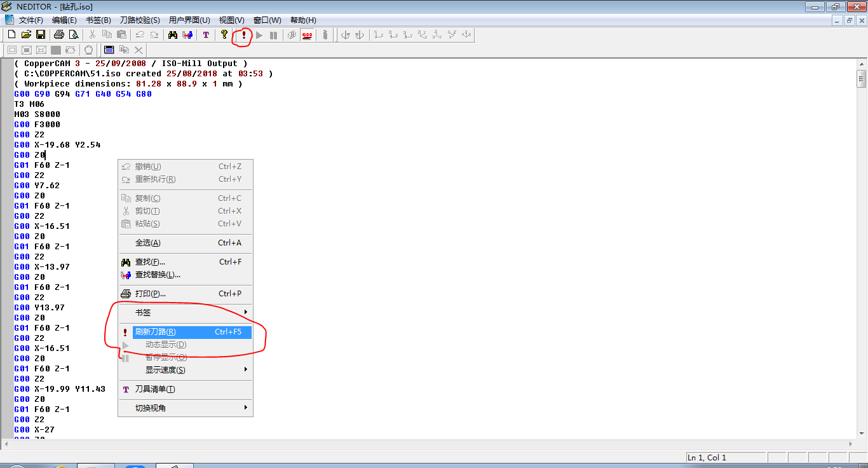868x468 pixels.
Task: Click the binoculars find icon in toolbar
Action: tap(172, 35)
